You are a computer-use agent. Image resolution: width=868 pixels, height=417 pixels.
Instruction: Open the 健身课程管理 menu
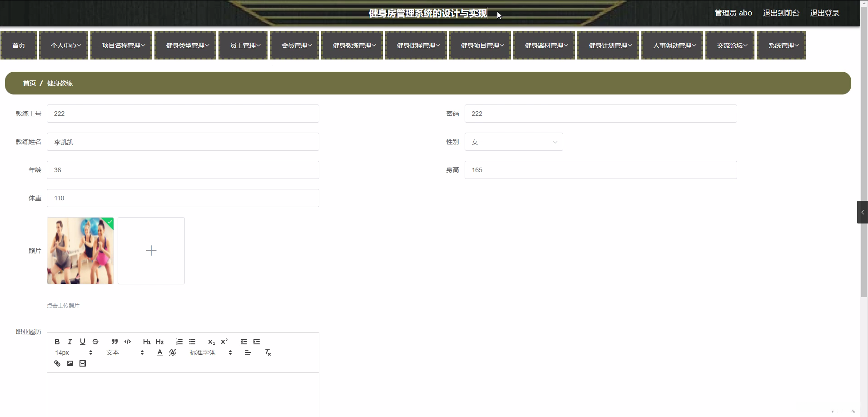(x=416, y=45)
